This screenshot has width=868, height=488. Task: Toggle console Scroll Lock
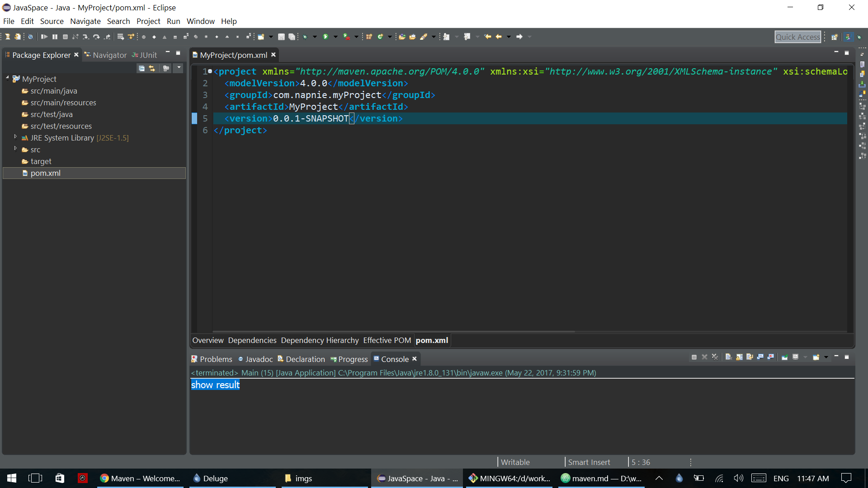739,357
